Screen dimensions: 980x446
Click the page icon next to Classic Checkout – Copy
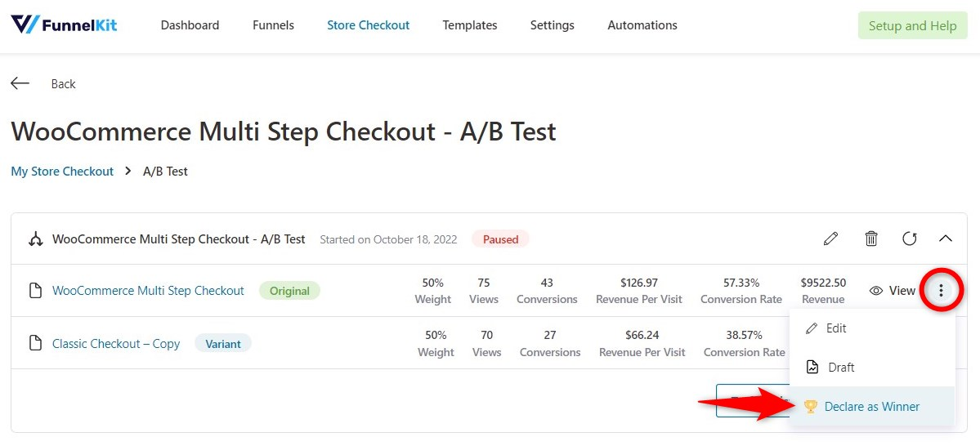36,344
